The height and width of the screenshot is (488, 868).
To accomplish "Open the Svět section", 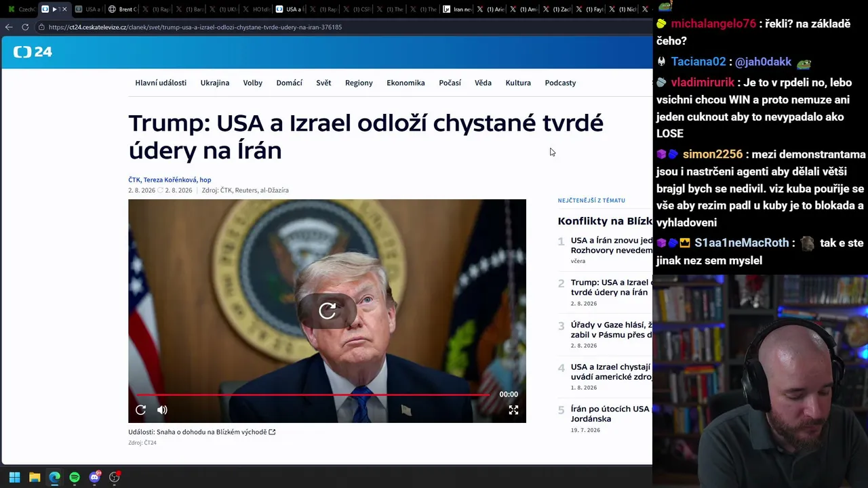I will click(323, 83).
